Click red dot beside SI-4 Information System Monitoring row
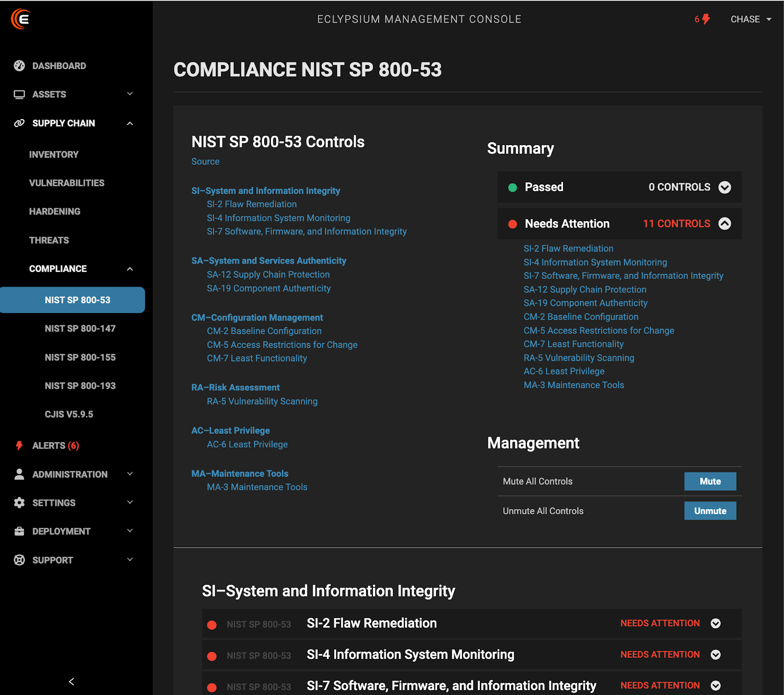Viewport: 784px width, 695px height. coord(212,656)
